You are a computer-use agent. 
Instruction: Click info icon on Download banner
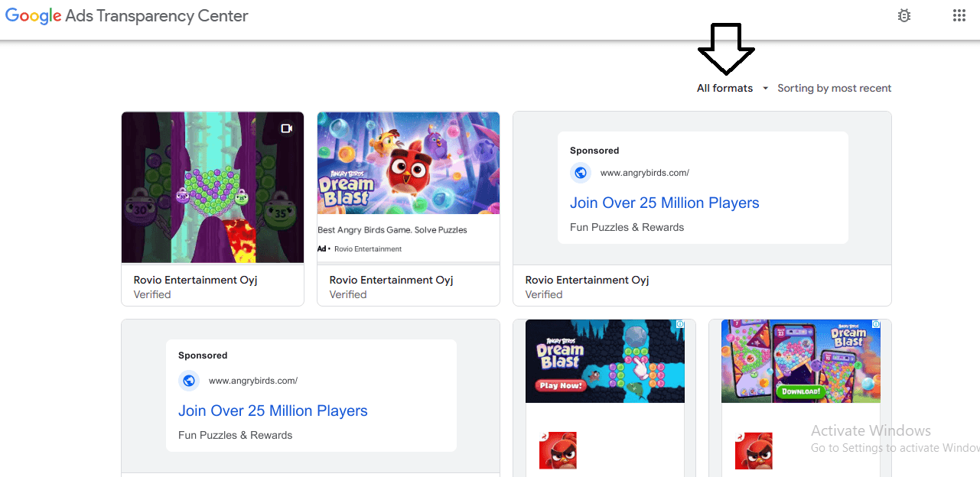click(x=876, y=325)
